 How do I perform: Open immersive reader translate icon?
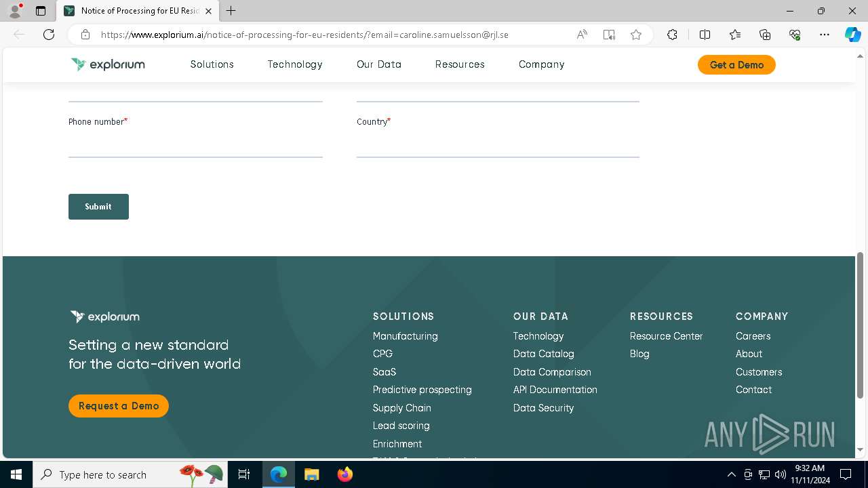(609, 35)
